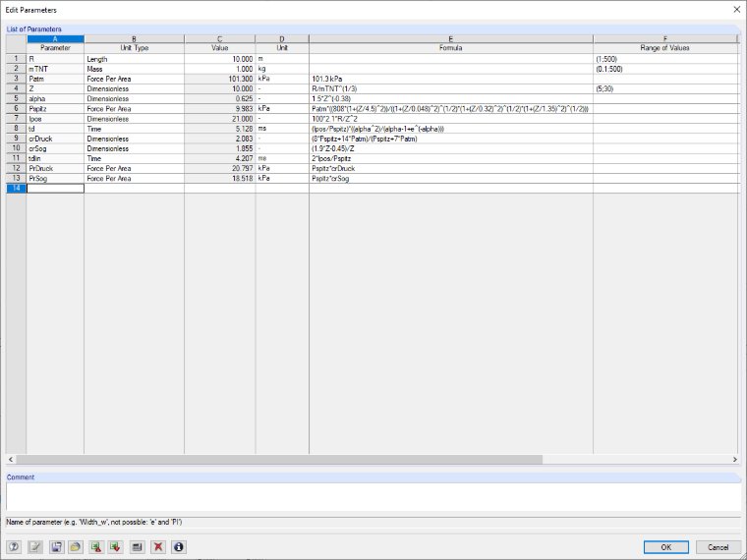
Task: Delete with the red X icon
Action: coord(158,547)
